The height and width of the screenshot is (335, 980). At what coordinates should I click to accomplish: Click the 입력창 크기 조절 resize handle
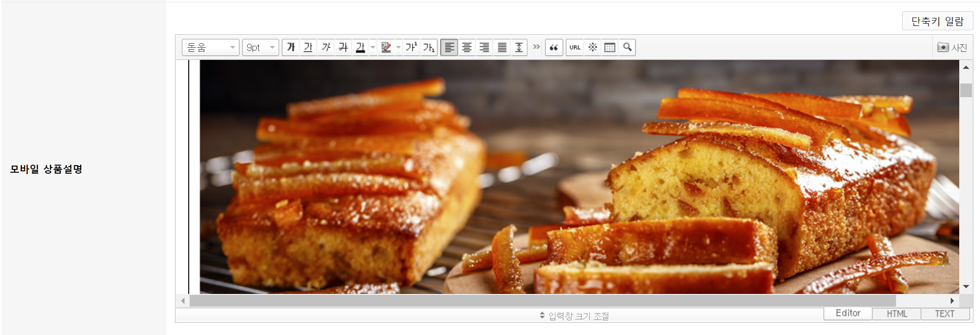click(574, 316)
